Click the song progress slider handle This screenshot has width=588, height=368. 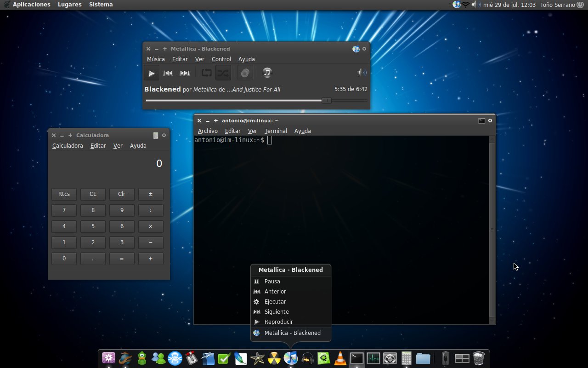point(327,100)
